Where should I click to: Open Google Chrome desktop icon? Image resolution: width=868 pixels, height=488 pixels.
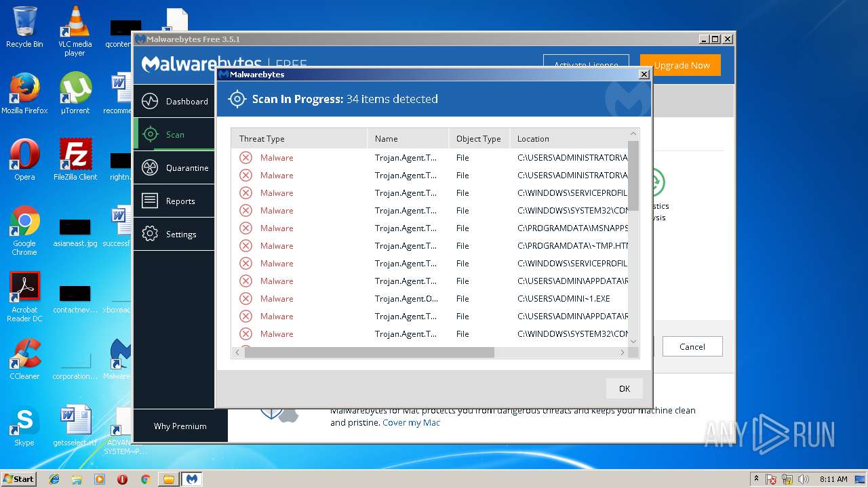pos(24,230)
